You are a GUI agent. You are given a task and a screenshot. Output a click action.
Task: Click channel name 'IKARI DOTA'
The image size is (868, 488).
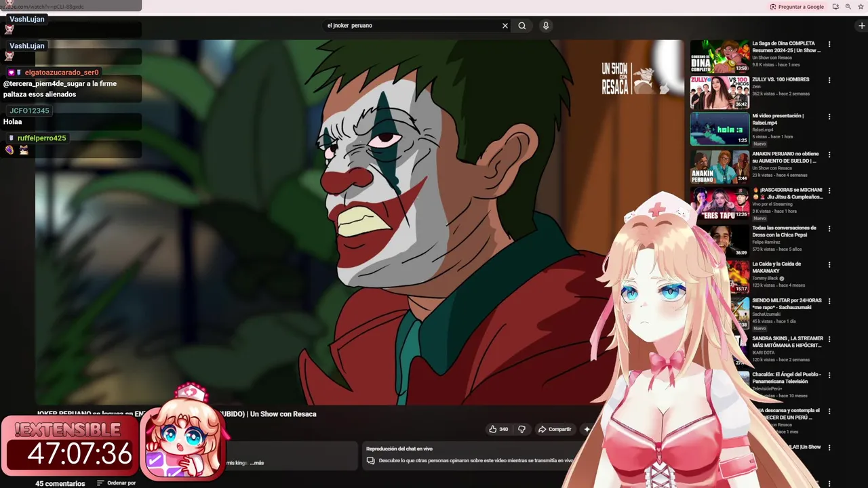pos(763,352)
